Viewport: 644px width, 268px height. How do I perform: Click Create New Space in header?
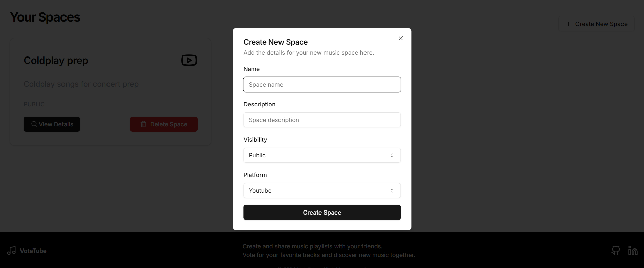596,24
